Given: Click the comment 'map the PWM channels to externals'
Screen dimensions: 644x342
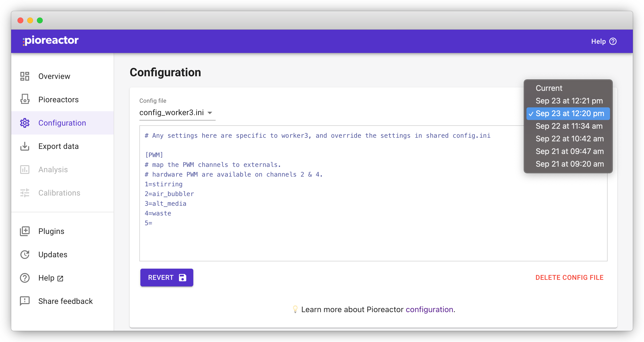Looking at the screenshot, I should tap(213, 164).
